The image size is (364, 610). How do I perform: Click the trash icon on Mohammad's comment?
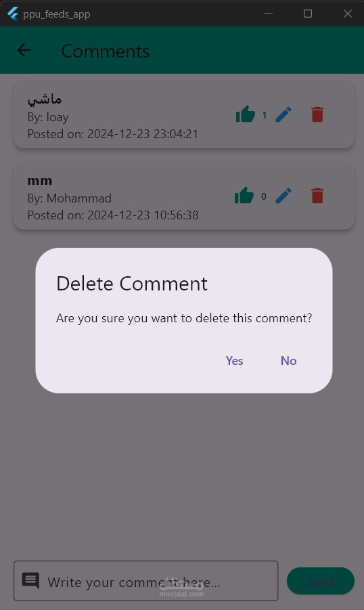(x=317, y=196)
